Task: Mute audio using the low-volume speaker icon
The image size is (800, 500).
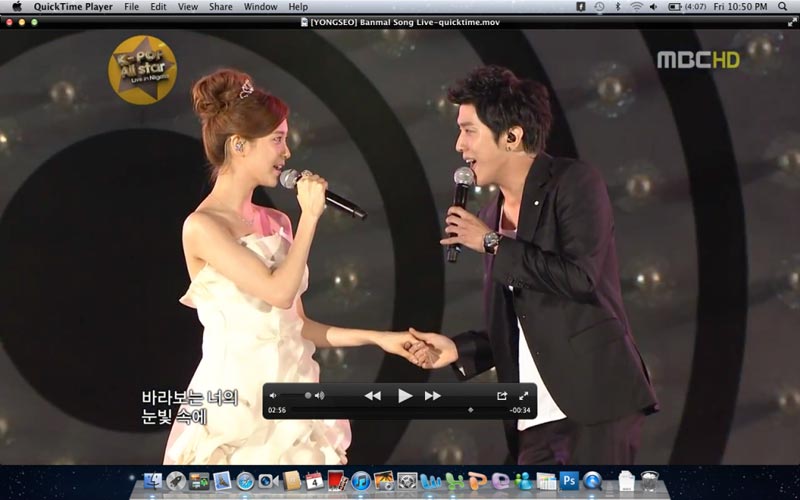Action: 273,395
